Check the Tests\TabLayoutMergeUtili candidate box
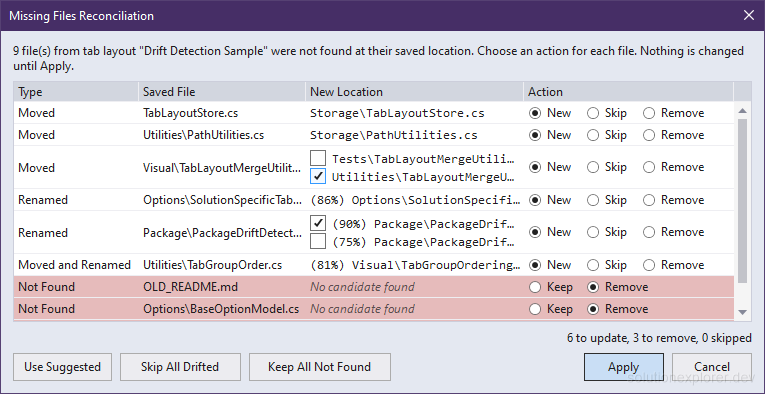765x394 pixels. 318,158
